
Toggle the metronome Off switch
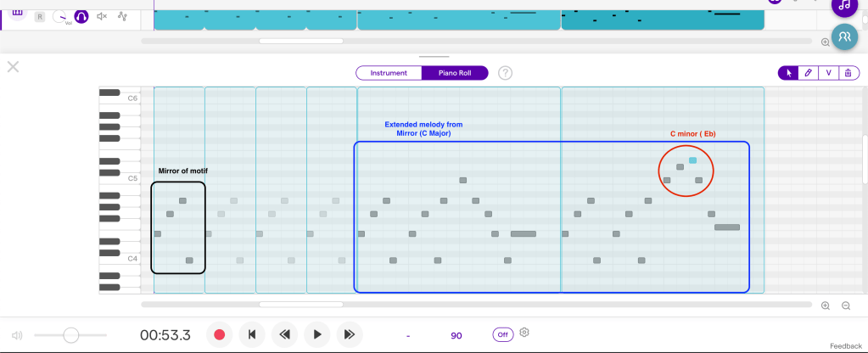[x=503, y=334]
